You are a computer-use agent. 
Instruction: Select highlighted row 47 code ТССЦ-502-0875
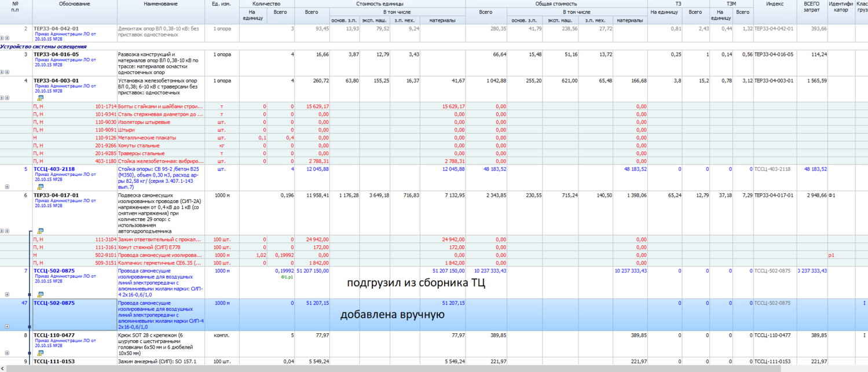[x=54, y=303]
